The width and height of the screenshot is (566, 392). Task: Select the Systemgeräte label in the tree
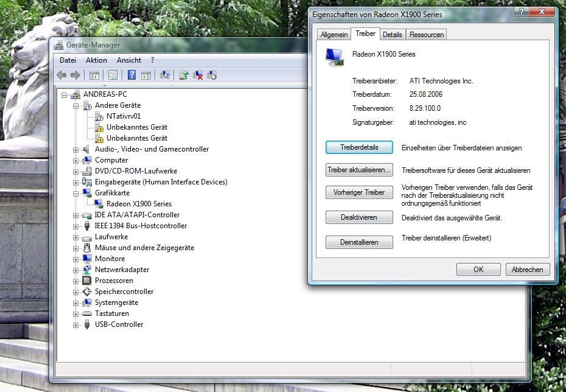[x=116, y=303]
